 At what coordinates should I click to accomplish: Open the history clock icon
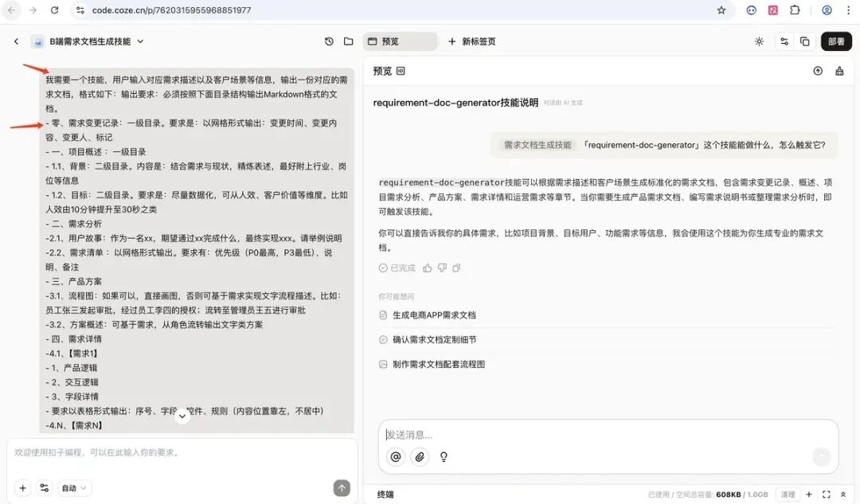[329, 41]
